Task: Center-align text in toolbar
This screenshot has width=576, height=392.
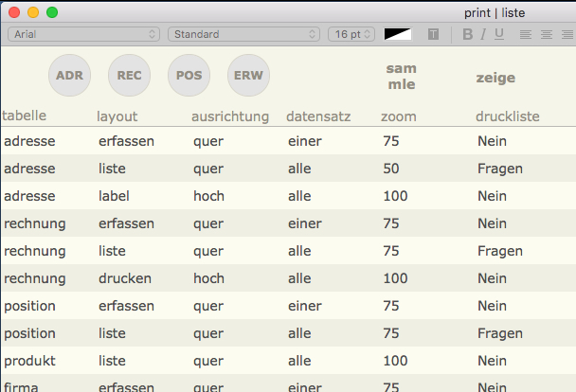Action: point(546,34)
